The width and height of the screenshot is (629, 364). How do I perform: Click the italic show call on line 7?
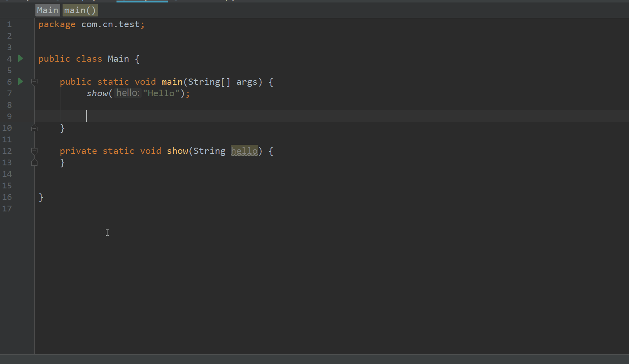(97, 93)
